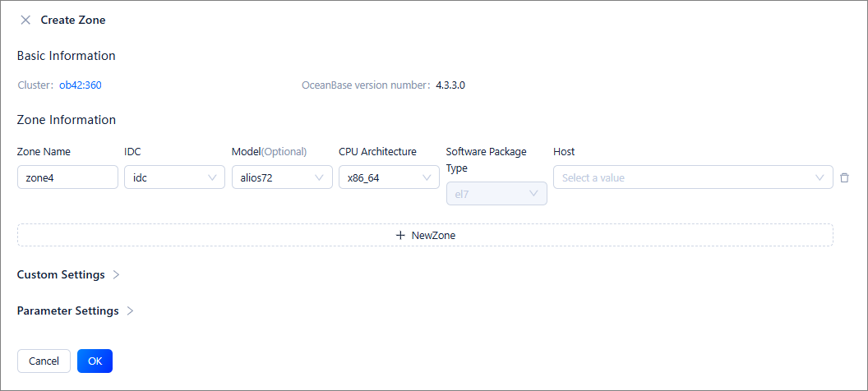Open the Host 'Select a value' dropdown
Viewport: 868px width, 391px height.
point(682,177)
